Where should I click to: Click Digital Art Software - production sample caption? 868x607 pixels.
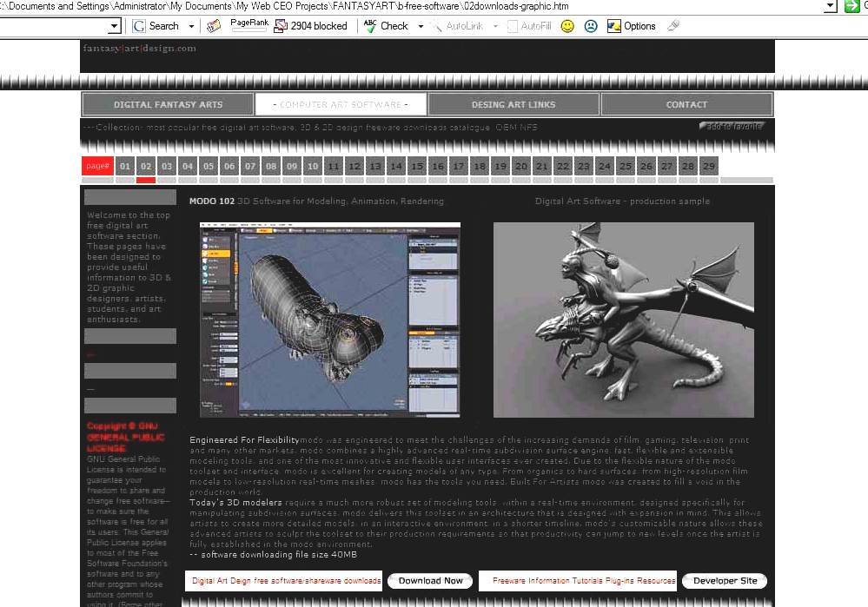coord(622,201)
